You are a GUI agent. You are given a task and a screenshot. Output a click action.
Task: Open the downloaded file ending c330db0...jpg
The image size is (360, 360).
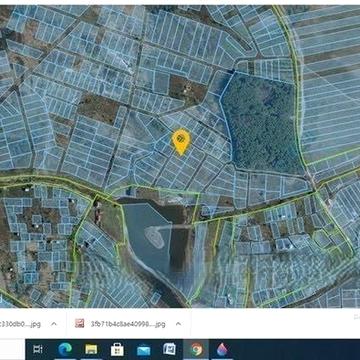pyautogui.click(x=20, y=324)
